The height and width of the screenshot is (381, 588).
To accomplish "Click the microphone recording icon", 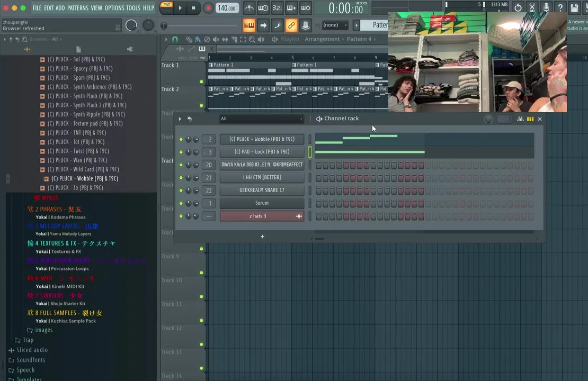I will 546,7.
